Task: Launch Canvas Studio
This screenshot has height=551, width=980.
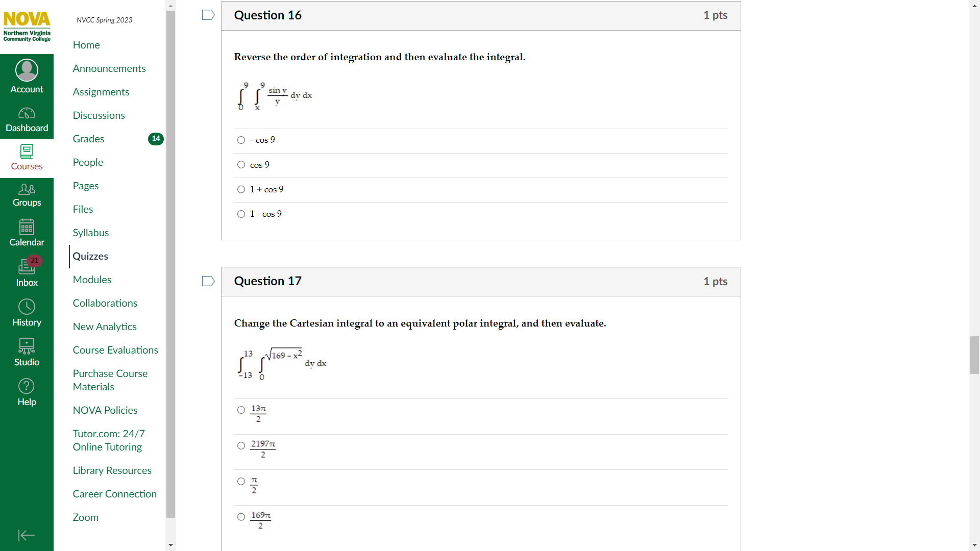Action: pos(27,352)
